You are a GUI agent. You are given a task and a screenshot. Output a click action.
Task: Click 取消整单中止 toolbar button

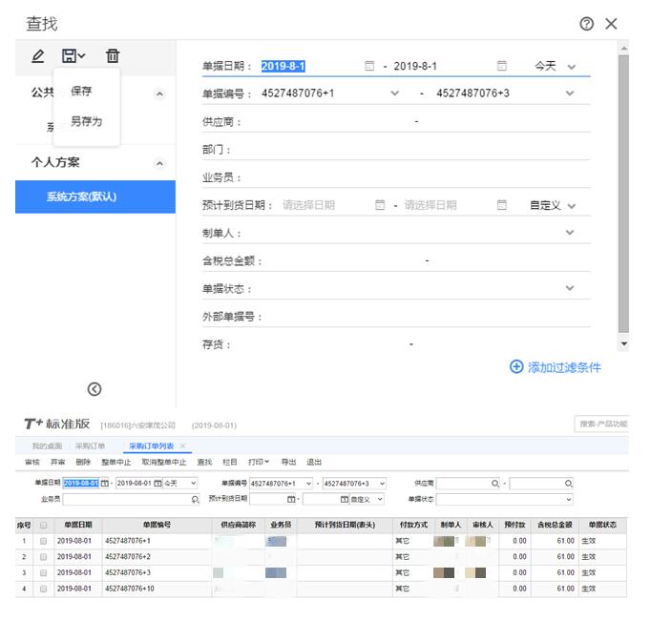pyautogui.click(x=164, y=462)
